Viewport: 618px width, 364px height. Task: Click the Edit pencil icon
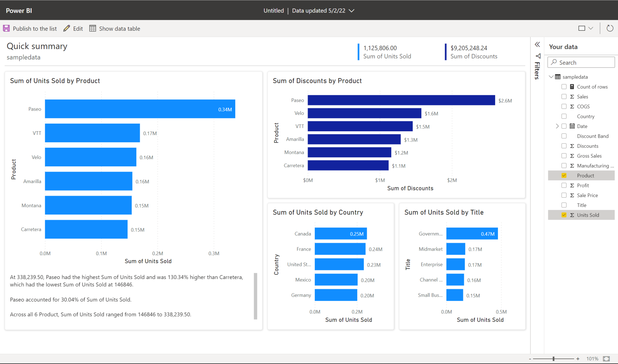click(66, 28)
